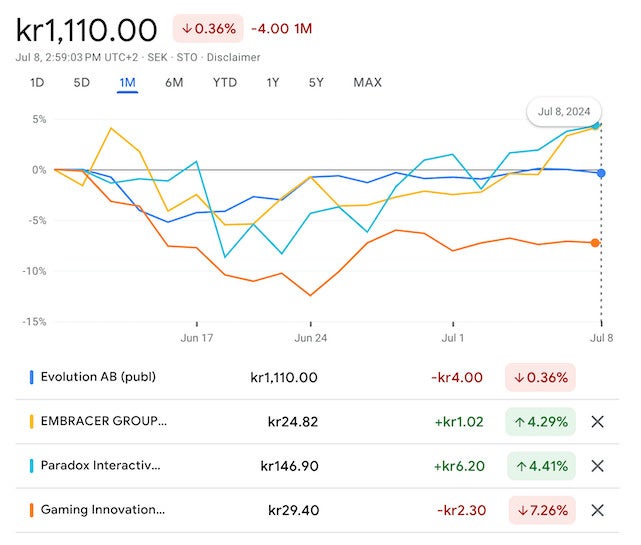The width and height of the screenshot is (641, 545).
Task: Remove Paradox Interactive comparison with X icon
Action: point(598,466)
